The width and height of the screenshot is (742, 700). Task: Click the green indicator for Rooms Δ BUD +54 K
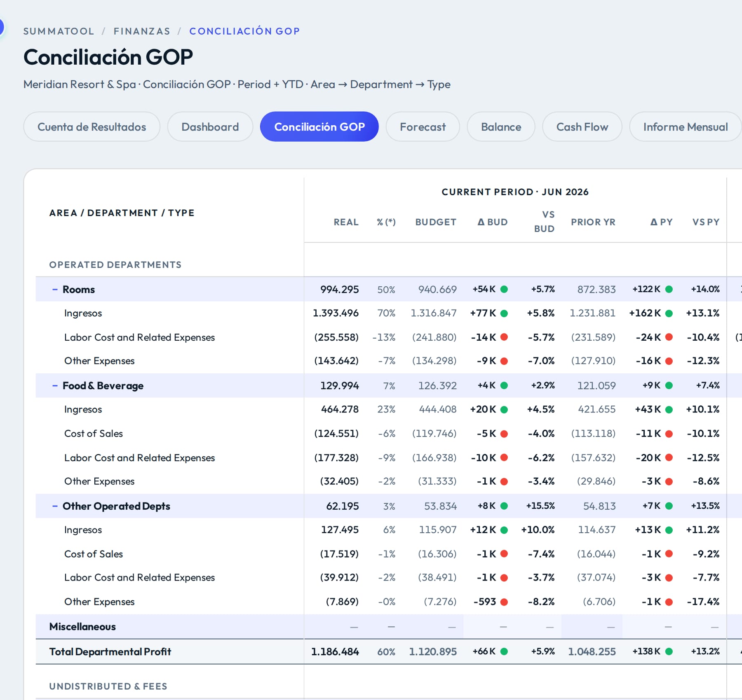pyautogui.click(x=504, y=289)
